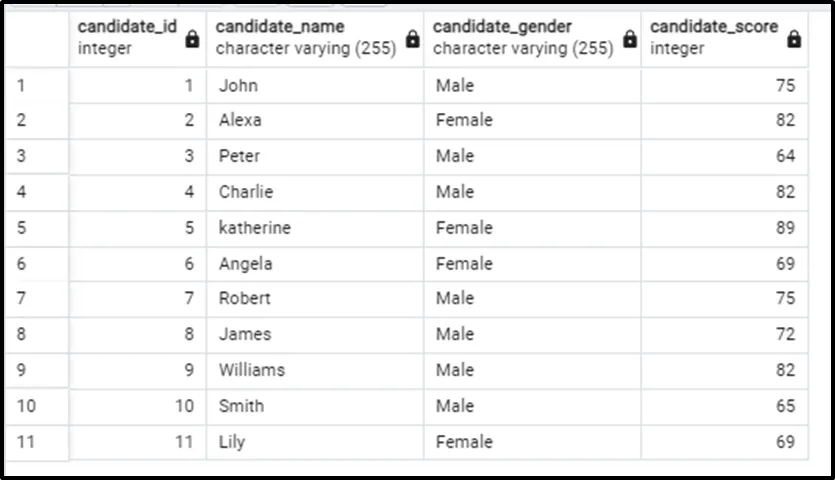Click the candidate_id cell with value 7
Image resolution: width=835 pixels, height=480 pixels.
point(137,298)
